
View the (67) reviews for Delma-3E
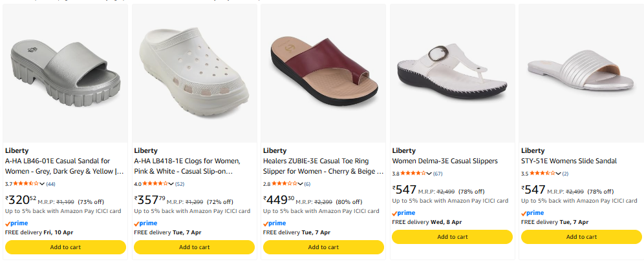[x=438, y=174]
